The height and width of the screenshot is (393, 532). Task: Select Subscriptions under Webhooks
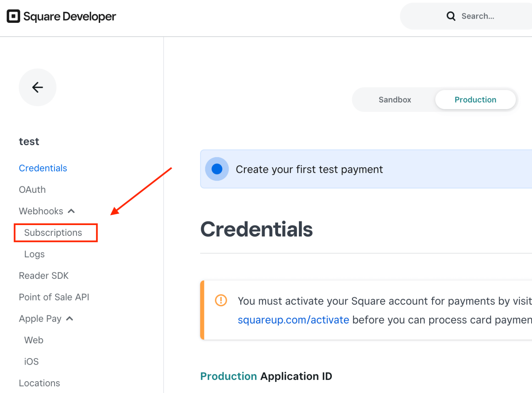point(53,233)
